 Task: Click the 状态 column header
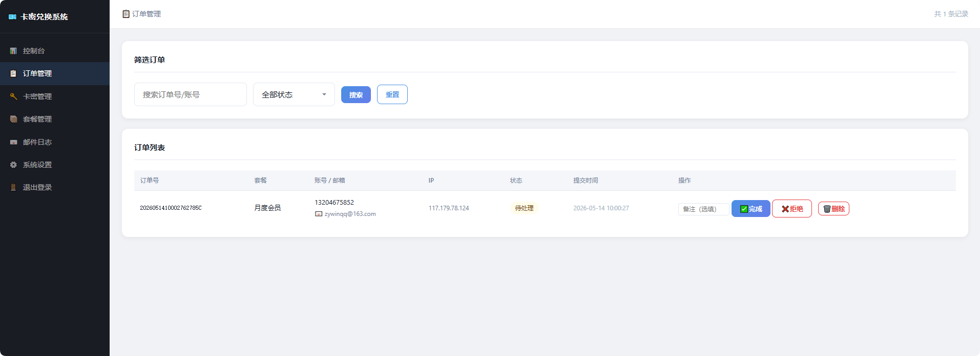pos(516,180)
